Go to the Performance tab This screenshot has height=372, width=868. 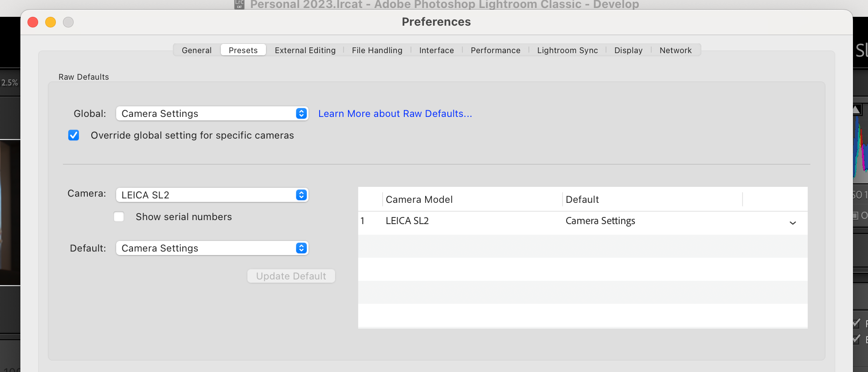[496, 50]
